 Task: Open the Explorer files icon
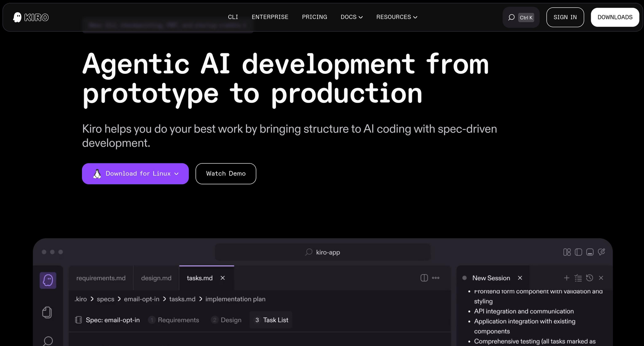pyautogui.click(x=47, y=312)
